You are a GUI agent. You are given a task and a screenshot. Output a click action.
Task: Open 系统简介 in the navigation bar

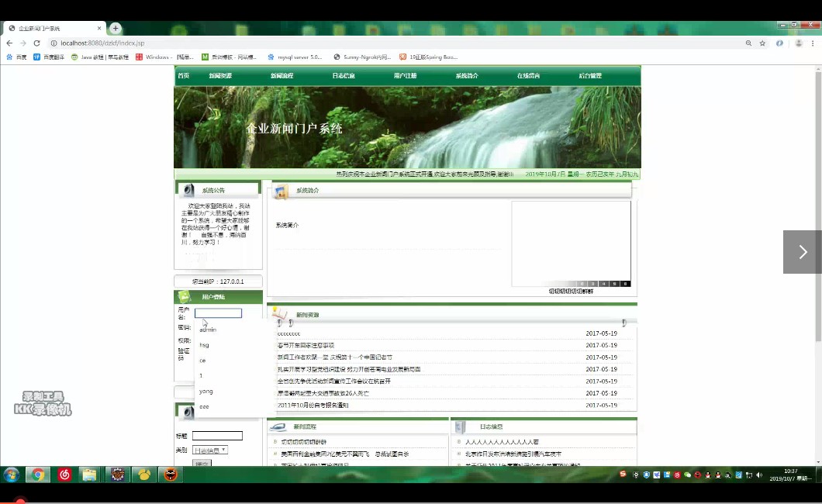click(x=467, y=76)
